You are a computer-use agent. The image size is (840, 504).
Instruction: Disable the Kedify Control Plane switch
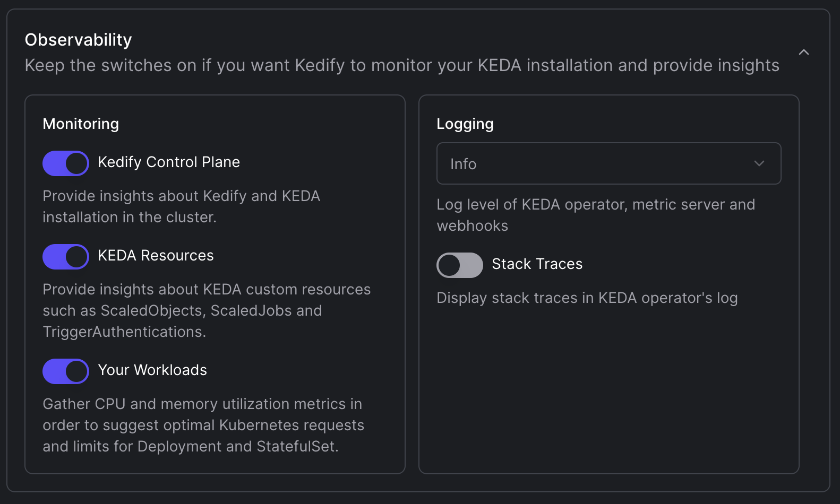(66, 163)
